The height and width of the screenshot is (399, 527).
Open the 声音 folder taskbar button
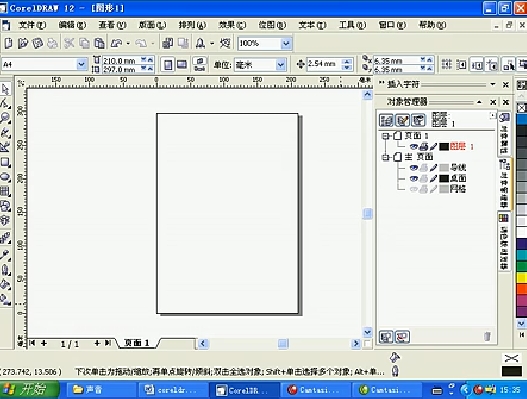pyautogui.click(x=102, y=390)
